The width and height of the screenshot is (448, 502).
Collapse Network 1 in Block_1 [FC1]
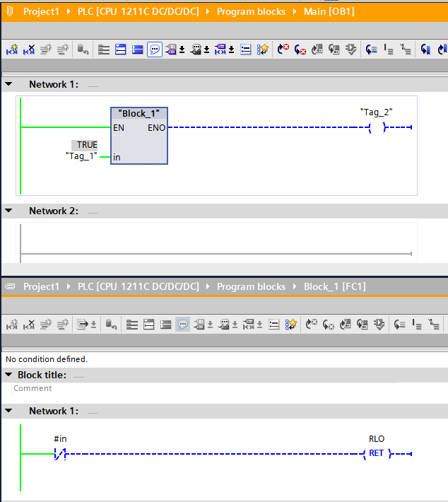point(8,411)
